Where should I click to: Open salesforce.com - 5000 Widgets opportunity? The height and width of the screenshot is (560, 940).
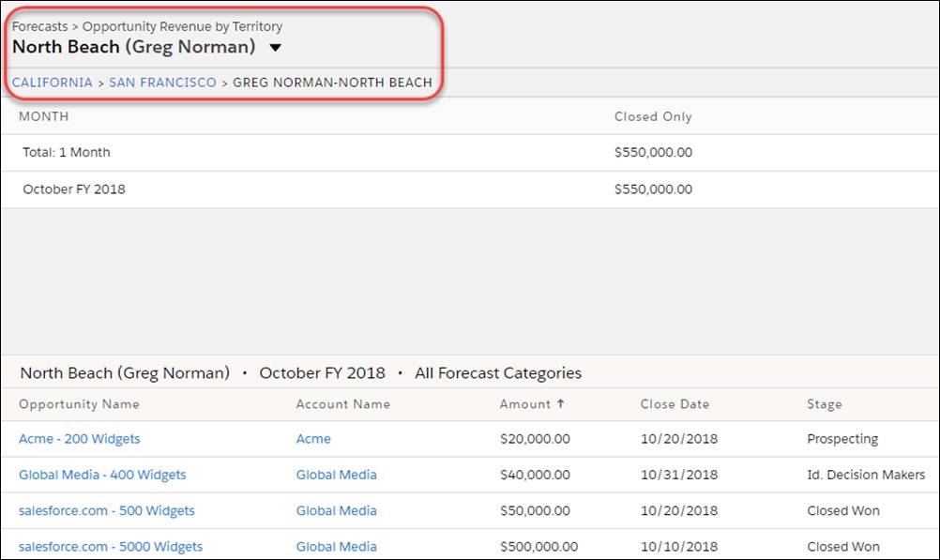click(111, 547)
